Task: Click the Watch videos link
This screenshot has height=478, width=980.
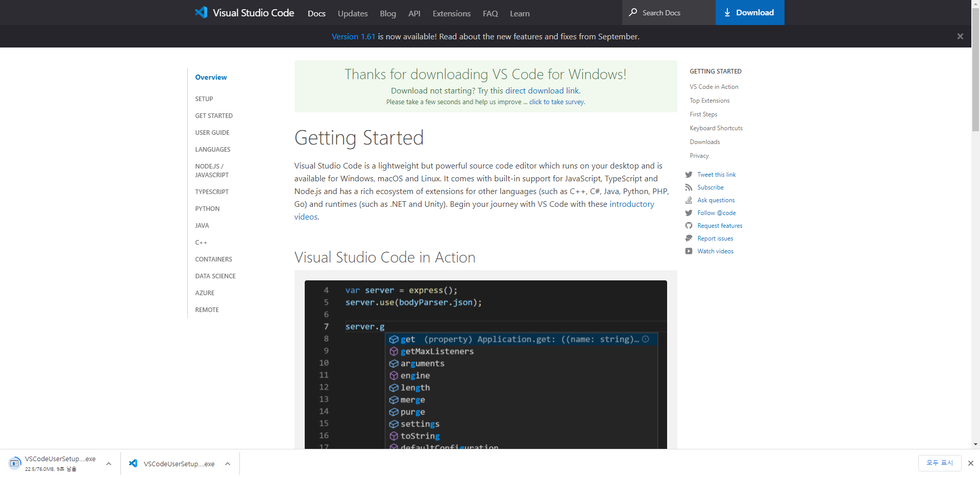Action: pyautogui.click(x=716, y=251)
